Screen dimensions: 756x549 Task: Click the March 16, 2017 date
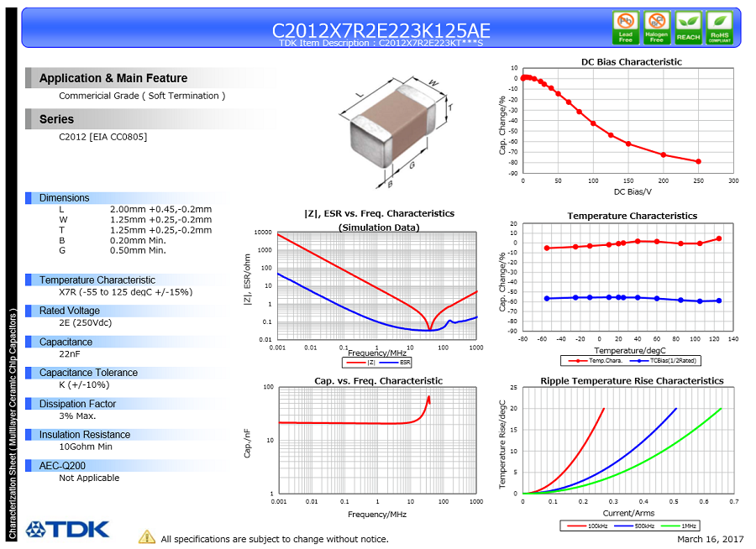pyautogui.click(x=710, y=540)
